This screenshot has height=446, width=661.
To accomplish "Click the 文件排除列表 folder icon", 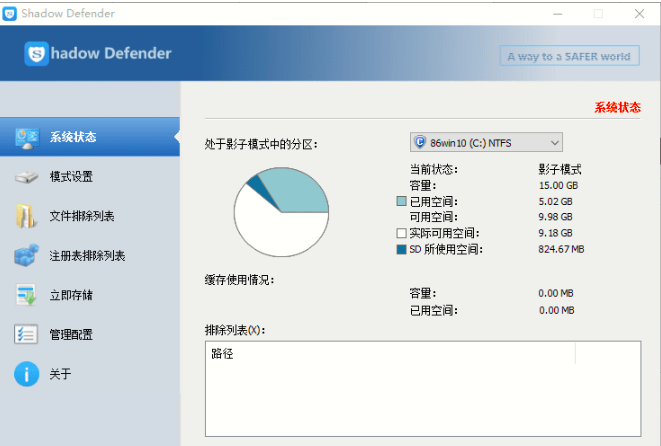I will 26,216.
